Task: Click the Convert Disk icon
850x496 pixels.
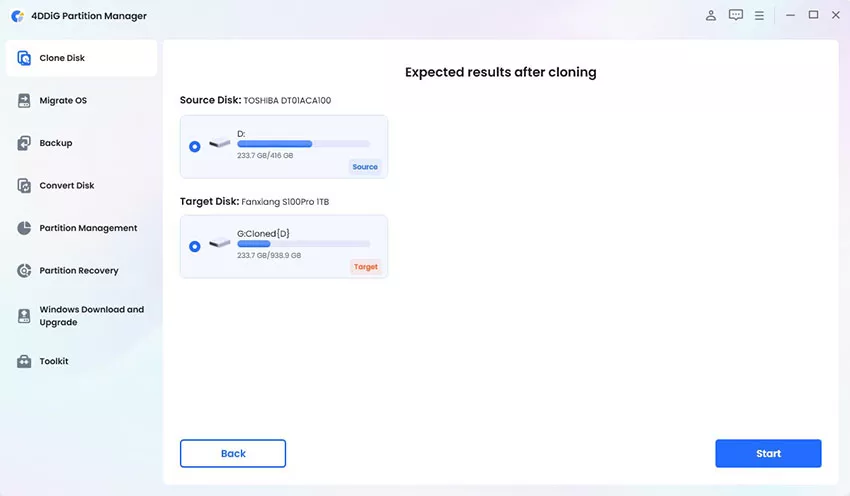Action: coord(24,185)
